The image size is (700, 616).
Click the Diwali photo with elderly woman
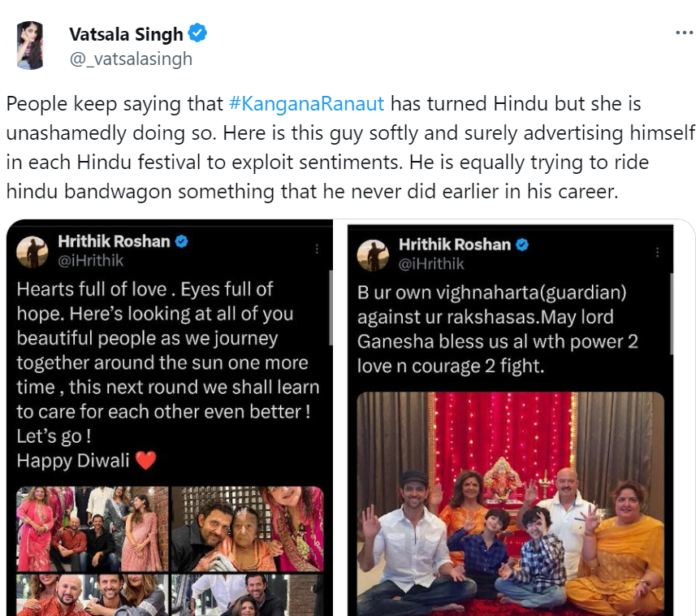click(x=248, y=529)
